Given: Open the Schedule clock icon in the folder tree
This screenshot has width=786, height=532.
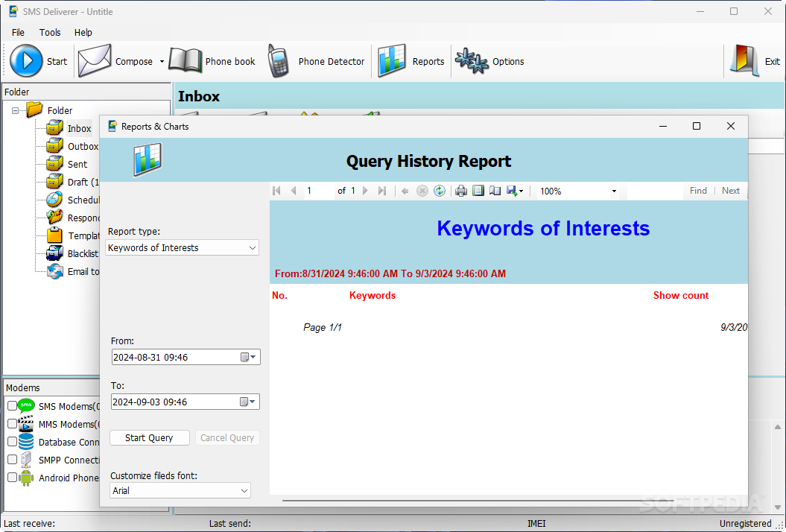Looking at the screenshot, I should pyautogui.click(x=54, y=200).
